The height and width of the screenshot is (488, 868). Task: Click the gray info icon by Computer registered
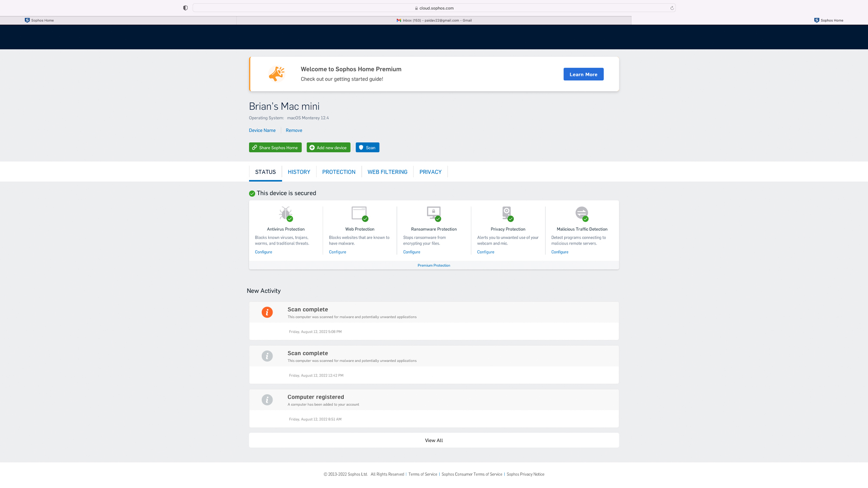tap(267, 400)
